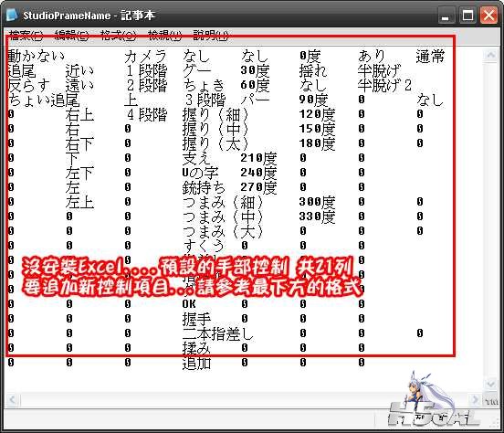Open the 檔案(F) file menu

[26, 36]
